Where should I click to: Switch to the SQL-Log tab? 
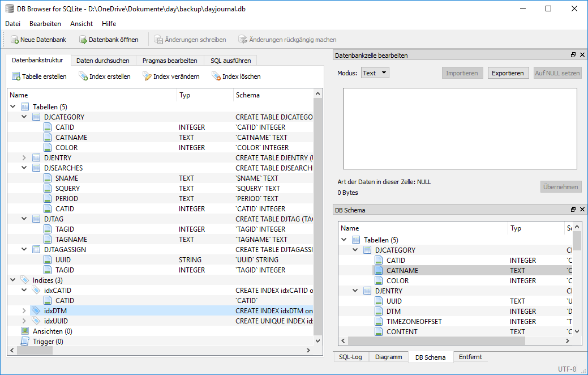351,357
